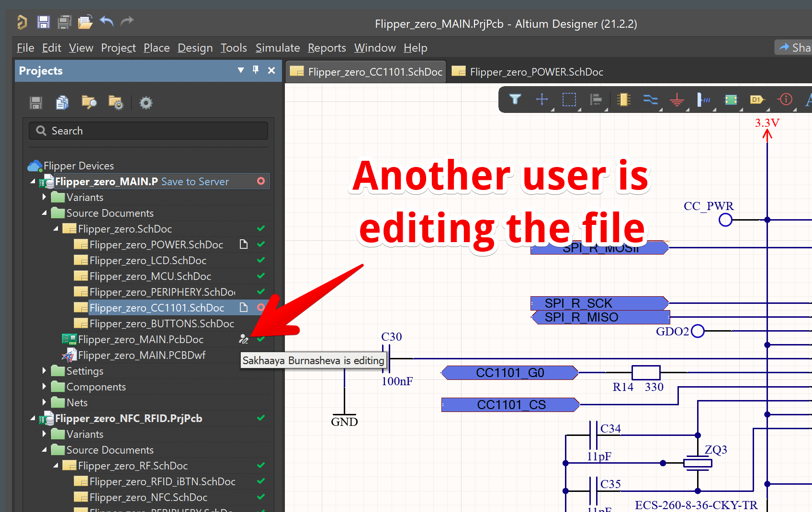The image size is (812, 512).
Task: Select the Move crosshair tool in the active bar
Action: click(542, 100)
